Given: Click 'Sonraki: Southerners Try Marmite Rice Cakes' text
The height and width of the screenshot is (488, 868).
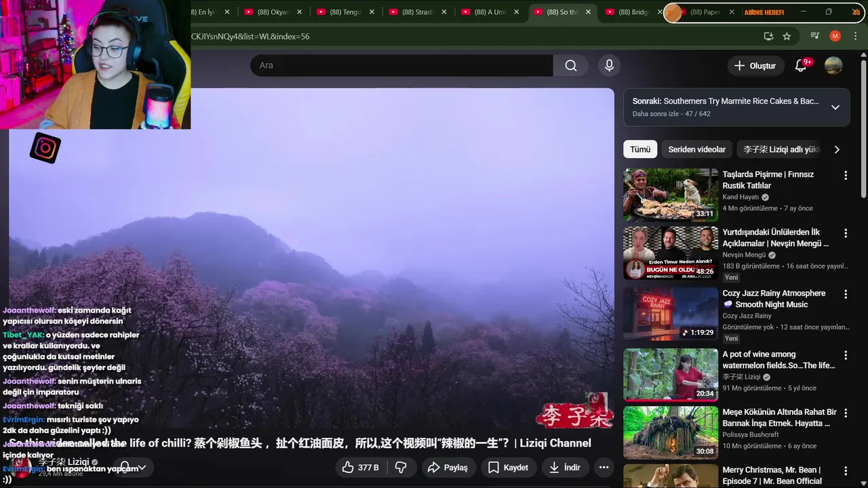Looking at the screenshot, I should tap(726, 101).
